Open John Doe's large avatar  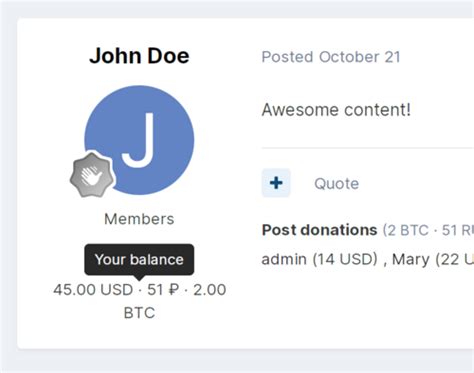click(139, 140)
